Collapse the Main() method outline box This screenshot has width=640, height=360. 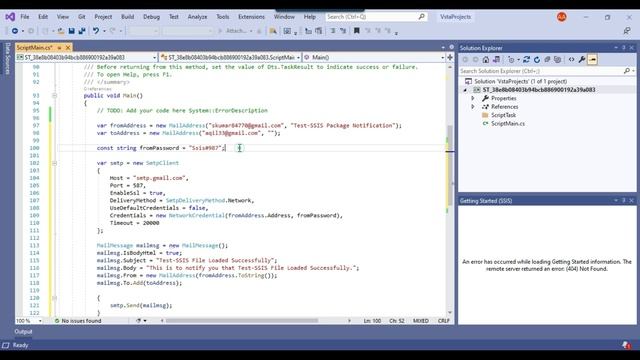click(x=54, y=96)
